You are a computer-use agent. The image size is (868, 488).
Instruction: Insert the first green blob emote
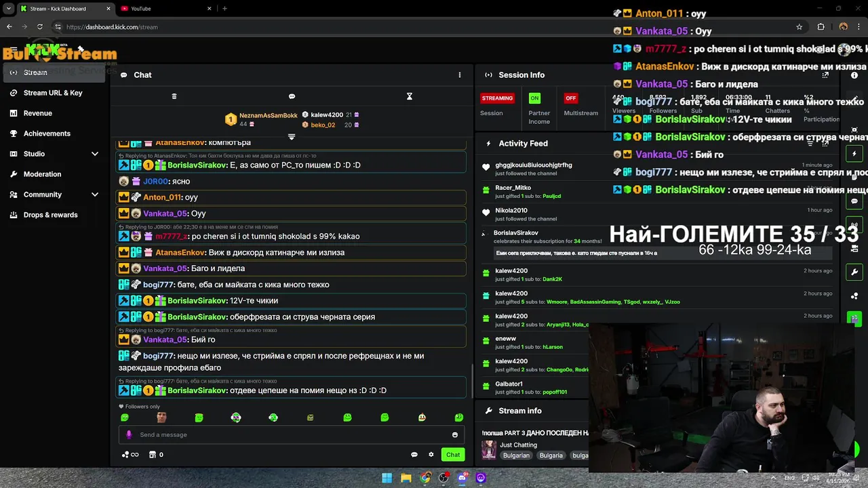(125, 418)
